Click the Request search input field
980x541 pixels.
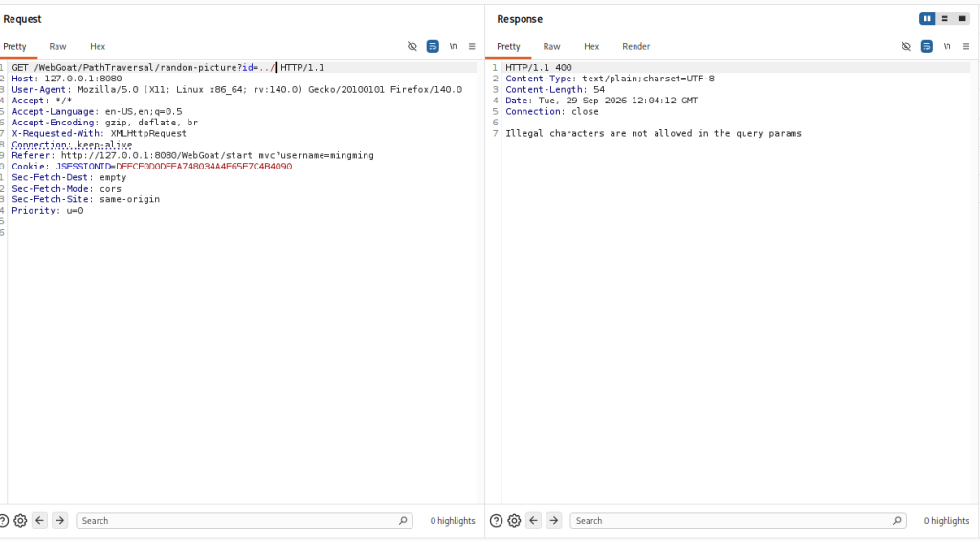[244, 520]
